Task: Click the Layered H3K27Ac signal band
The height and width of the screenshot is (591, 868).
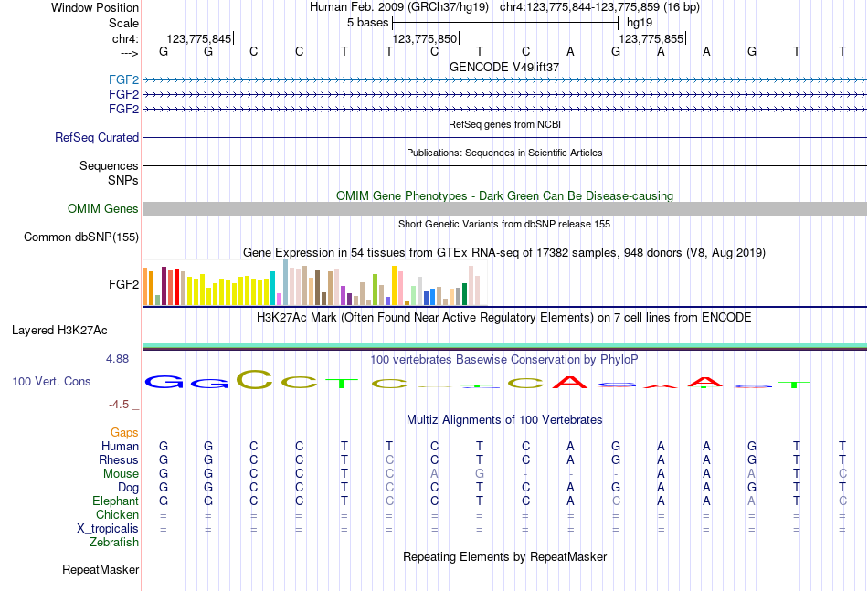Action: [504, 346]
